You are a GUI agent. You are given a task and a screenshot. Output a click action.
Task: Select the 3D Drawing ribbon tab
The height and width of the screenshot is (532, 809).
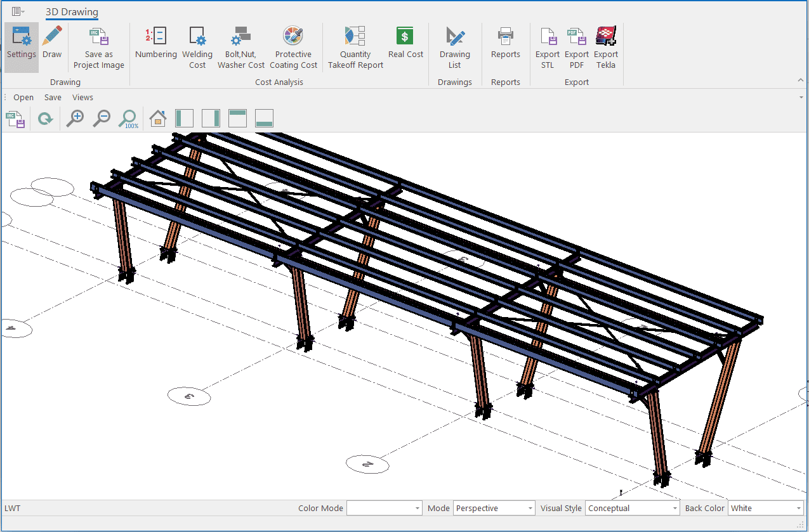pos(72,12)
